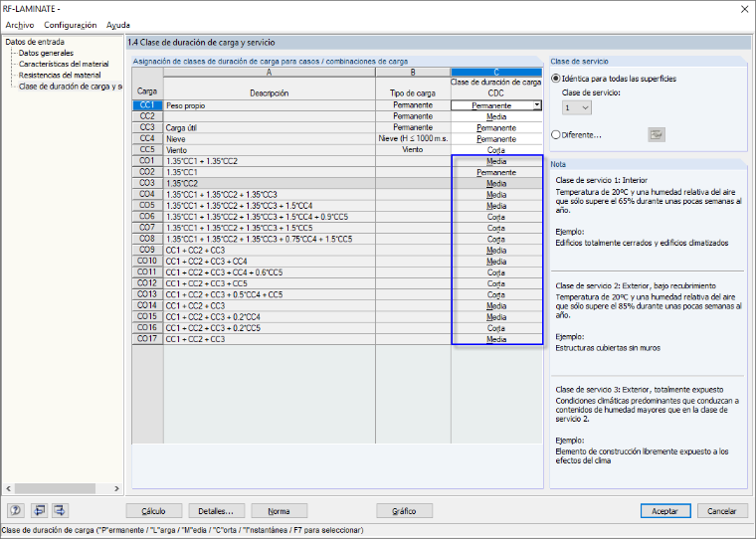756x539 pixels.
Task: Select row header CC1
Action: pos(147,105)
